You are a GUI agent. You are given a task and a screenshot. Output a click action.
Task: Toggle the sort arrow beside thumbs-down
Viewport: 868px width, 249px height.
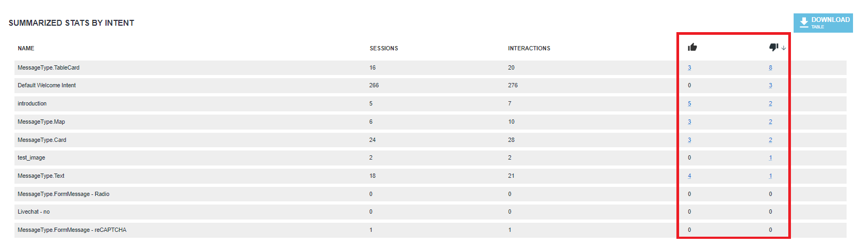[x=783, y=48]
